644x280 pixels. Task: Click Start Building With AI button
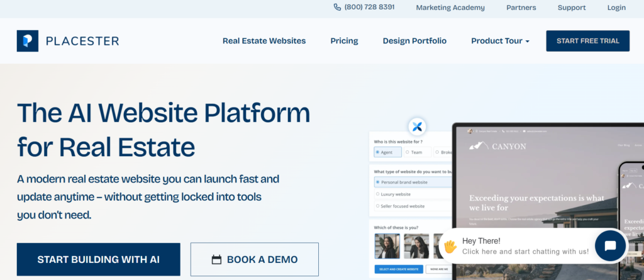[x=99, y=259]
